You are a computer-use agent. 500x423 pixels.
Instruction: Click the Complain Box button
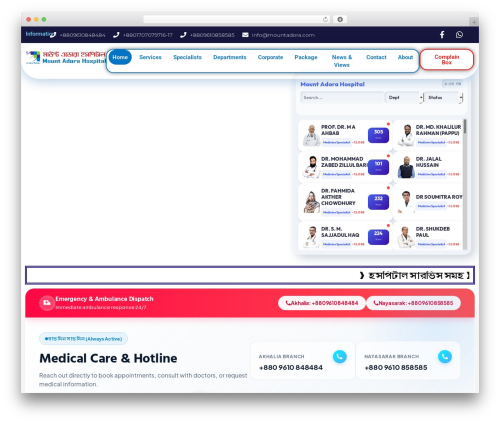(x=447, y=60)
